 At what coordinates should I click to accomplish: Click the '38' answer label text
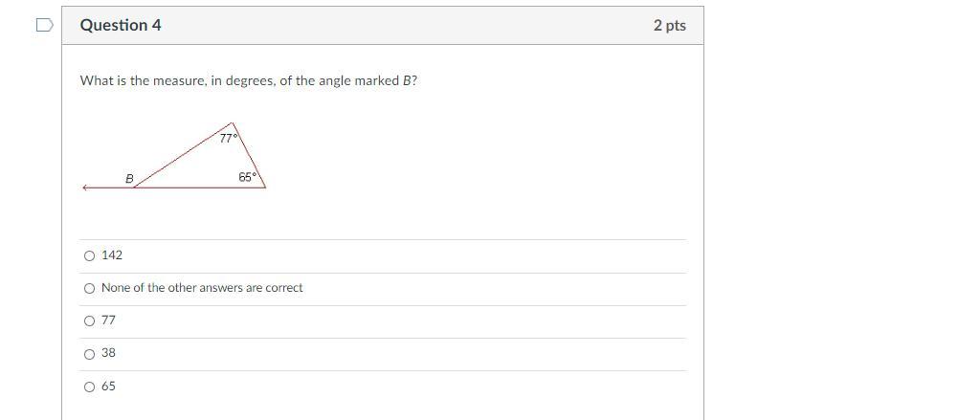pyautogui.click(x=108, y=353)
